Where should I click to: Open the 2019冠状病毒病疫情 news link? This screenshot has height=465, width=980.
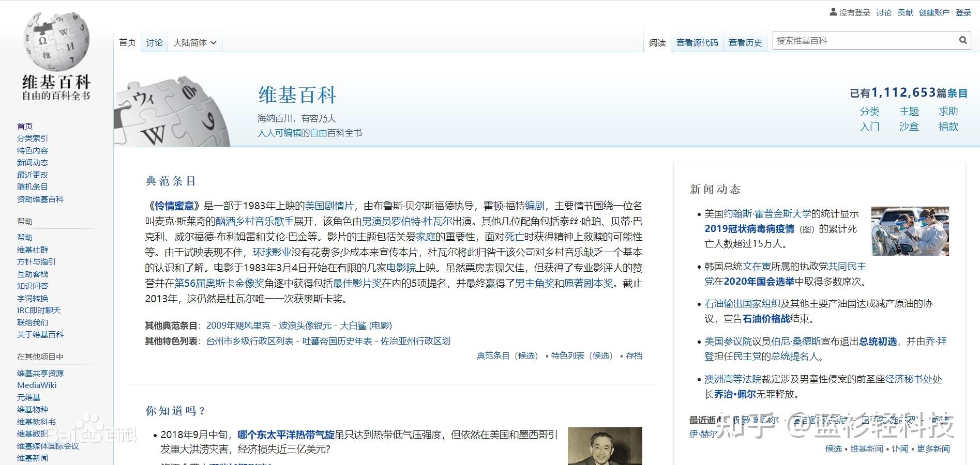749,228
